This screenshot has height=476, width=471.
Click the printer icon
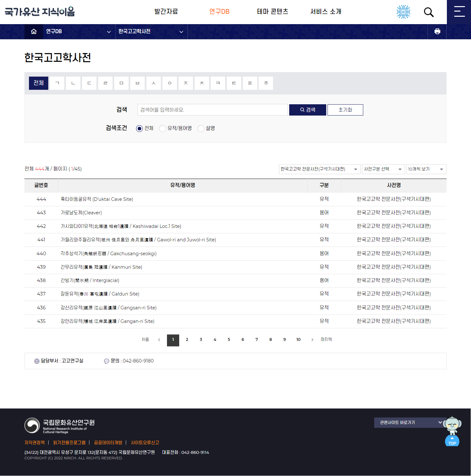[x=437, y=32]
